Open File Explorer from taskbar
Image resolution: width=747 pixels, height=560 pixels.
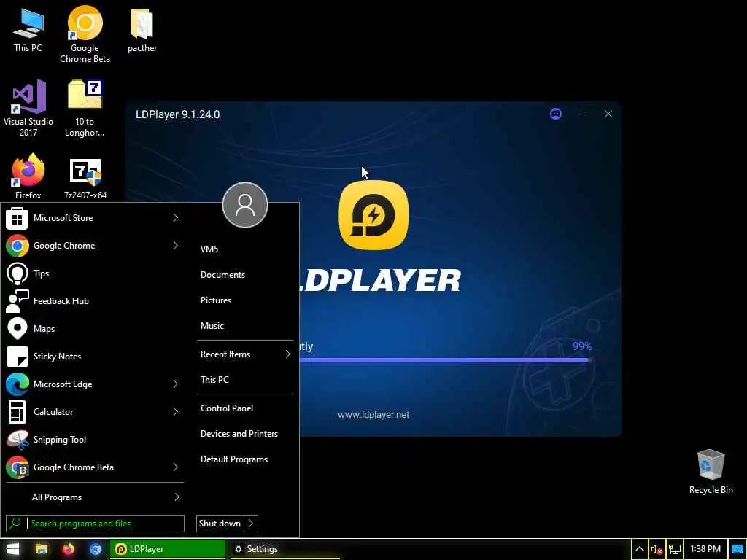[42, 549]
